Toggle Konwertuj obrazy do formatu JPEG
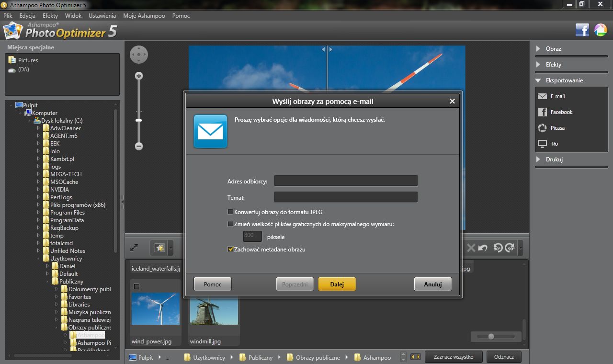This screenshot has width=613, height=364. (230, 212)
